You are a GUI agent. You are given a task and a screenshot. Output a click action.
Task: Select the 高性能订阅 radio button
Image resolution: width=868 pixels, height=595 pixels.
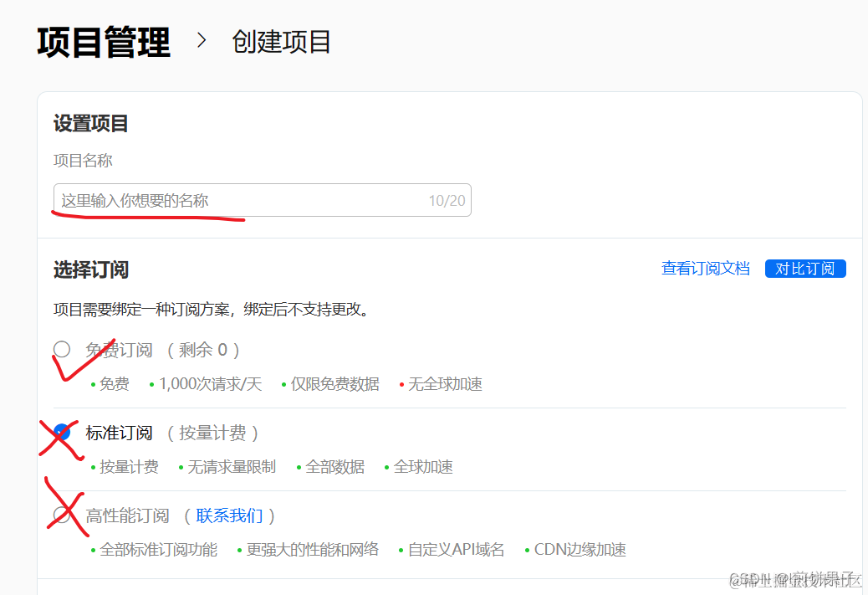point(62,515)
